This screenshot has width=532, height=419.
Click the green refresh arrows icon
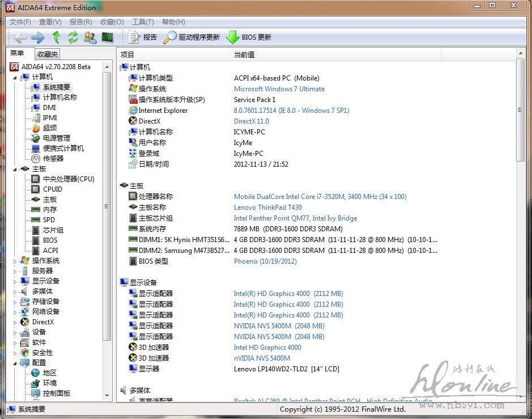[73, 37]
